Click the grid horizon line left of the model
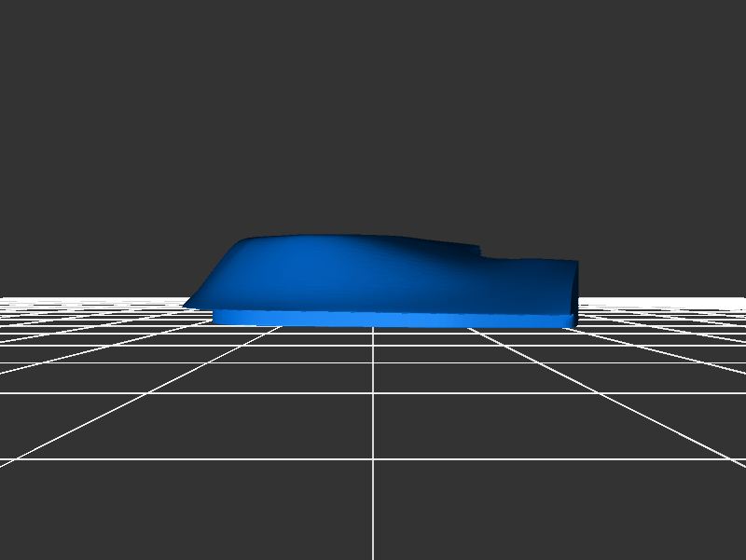 click(x=93, y=298)
